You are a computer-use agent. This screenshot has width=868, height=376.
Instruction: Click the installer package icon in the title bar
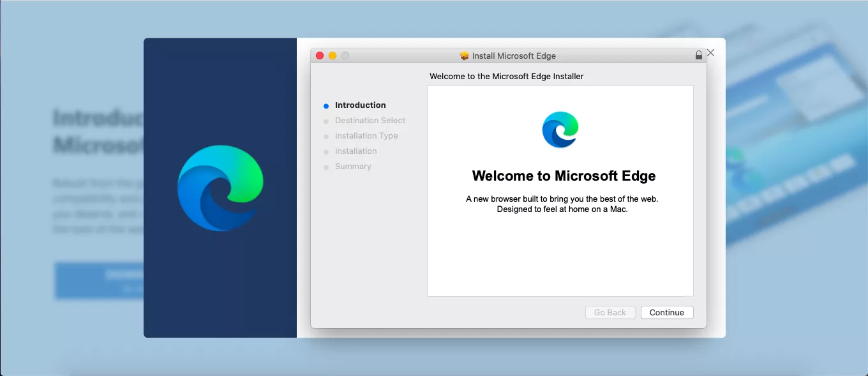pyautogui.click(x=463, y=56)
